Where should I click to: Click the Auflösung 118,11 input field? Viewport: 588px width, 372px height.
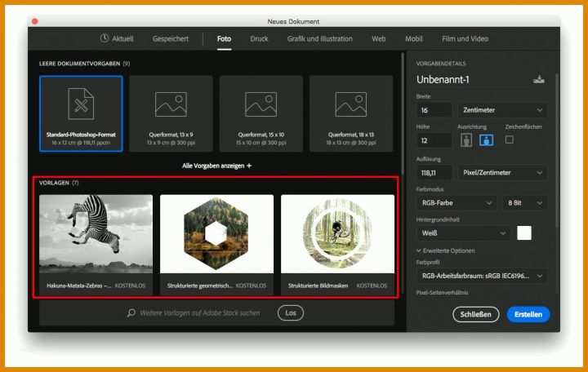click(x=434, y=173)
